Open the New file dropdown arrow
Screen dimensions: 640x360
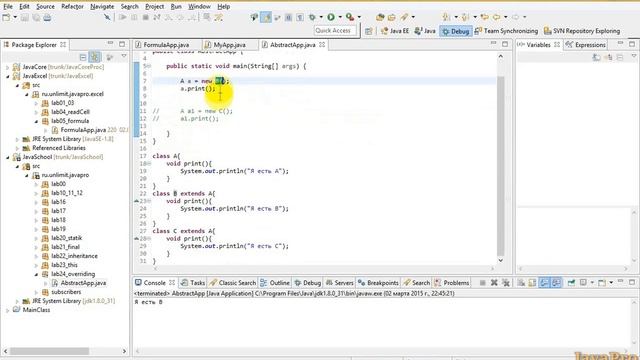(x=15, y=17)
